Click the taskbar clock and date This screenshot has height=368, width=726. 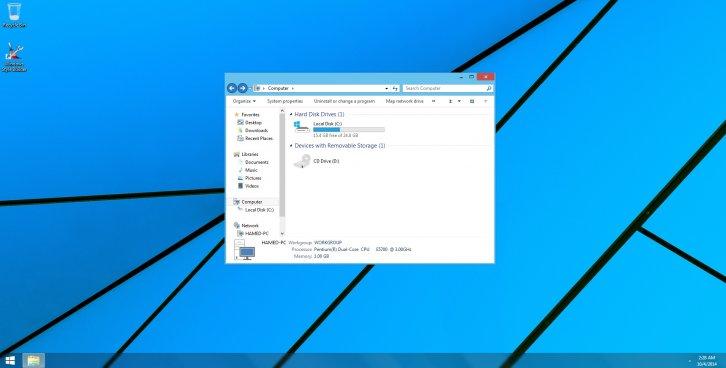point(707,361)
